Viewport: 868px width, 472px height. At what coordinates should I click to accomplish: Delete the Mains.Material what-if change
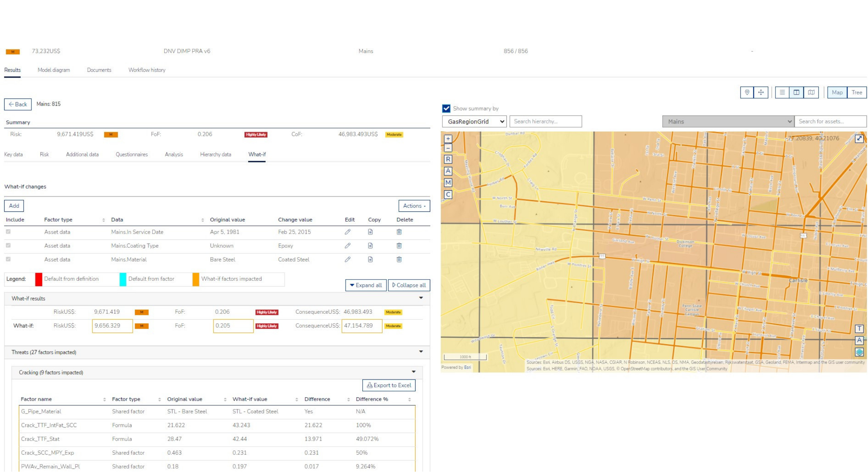(x=399, y=259)
